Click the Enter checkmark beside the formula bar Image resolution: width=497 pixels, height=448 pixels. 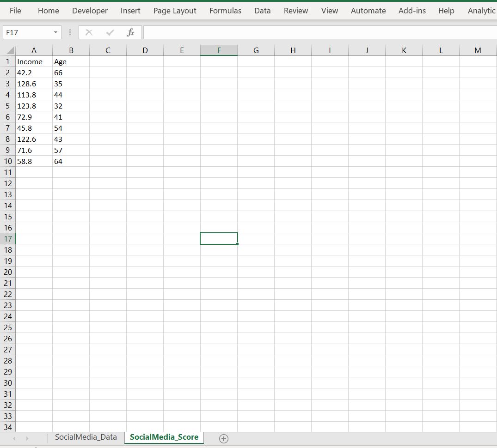[x=110, y=32]
